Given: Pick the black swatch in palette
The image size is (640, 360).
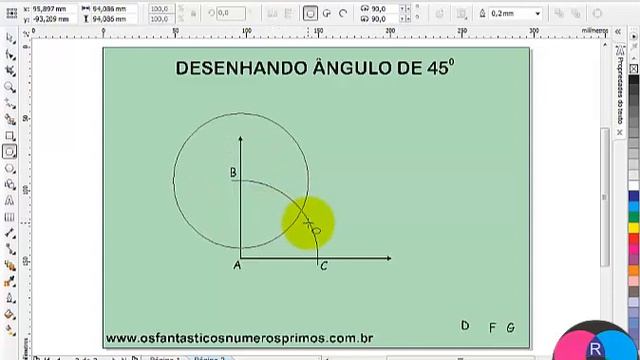Looking at the screenshot, I should coord(634,80).
